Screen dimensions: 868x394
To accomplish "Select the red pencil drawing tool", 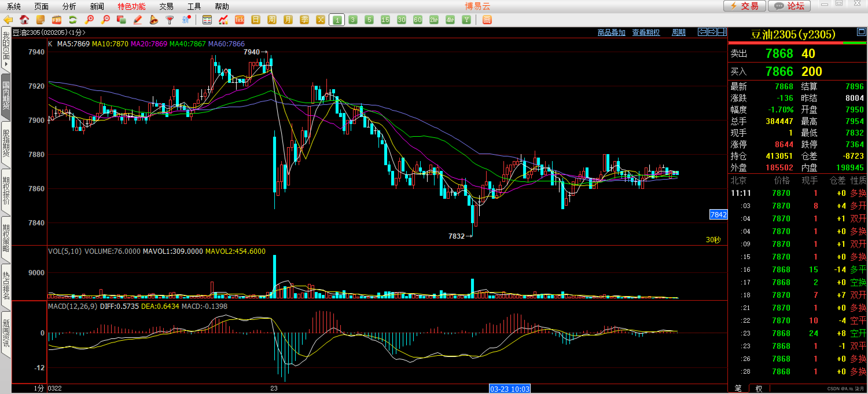I will (137, 20).
